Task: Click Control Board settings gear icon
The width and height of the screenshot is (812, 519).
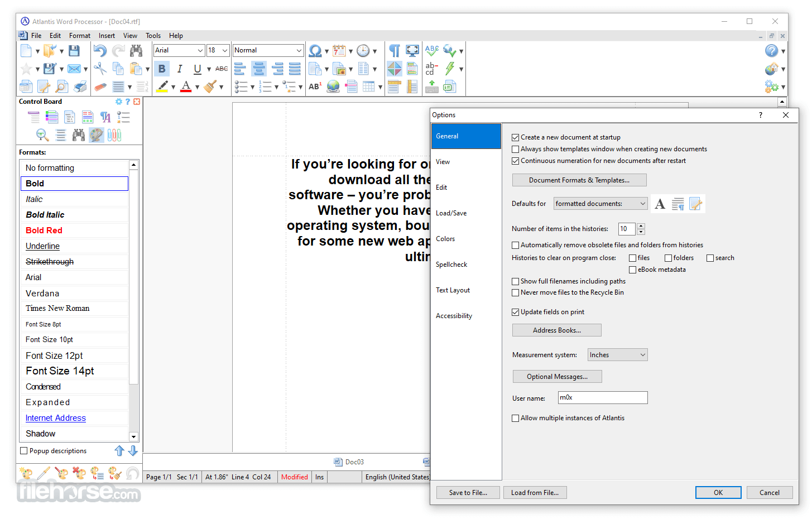Action: (118, 102)
